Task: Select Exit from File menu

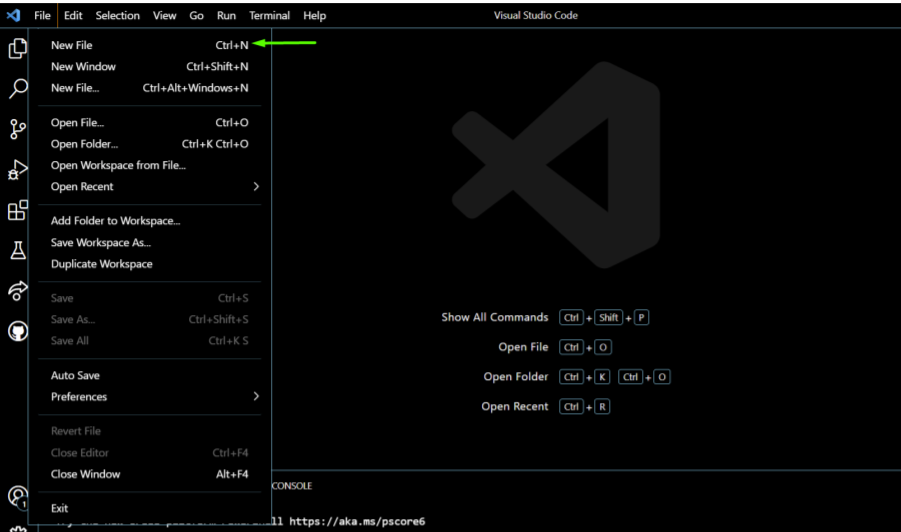Action: (149, 508)
